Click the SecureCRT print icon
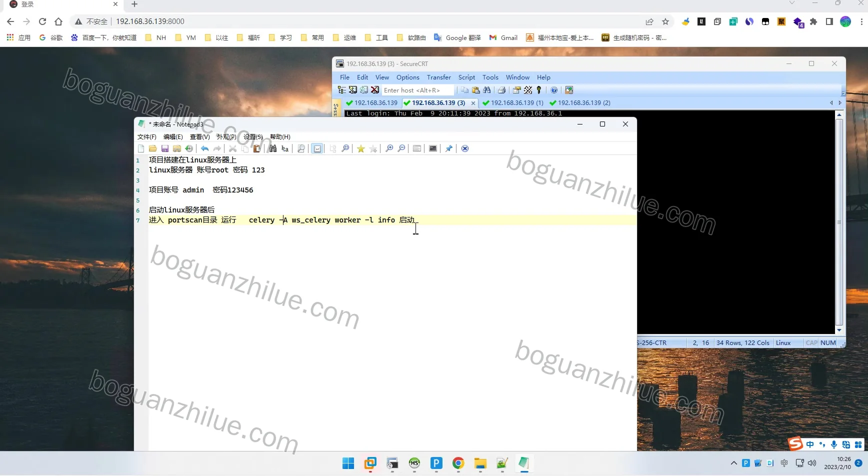The image size is (868, 476). pyautogui.click(x=501, y=90)
